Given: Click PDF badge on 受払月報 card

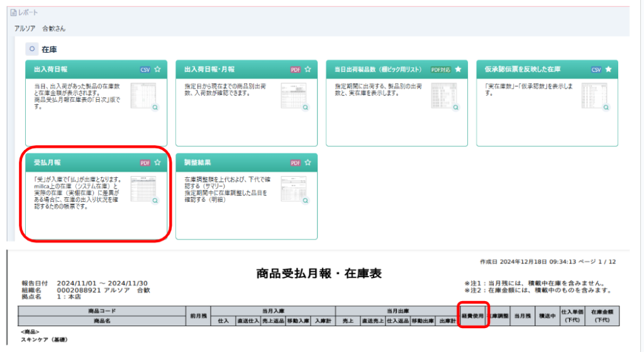Looking at the screenshot, I should pyautogui.click(x=145, y=162).
